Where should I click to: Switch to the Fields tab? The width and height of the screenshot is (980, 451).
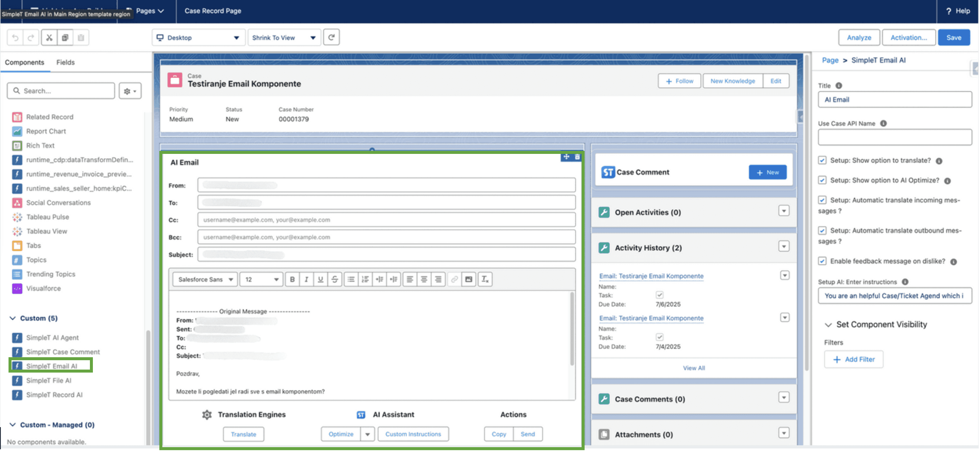click(65, 62)
